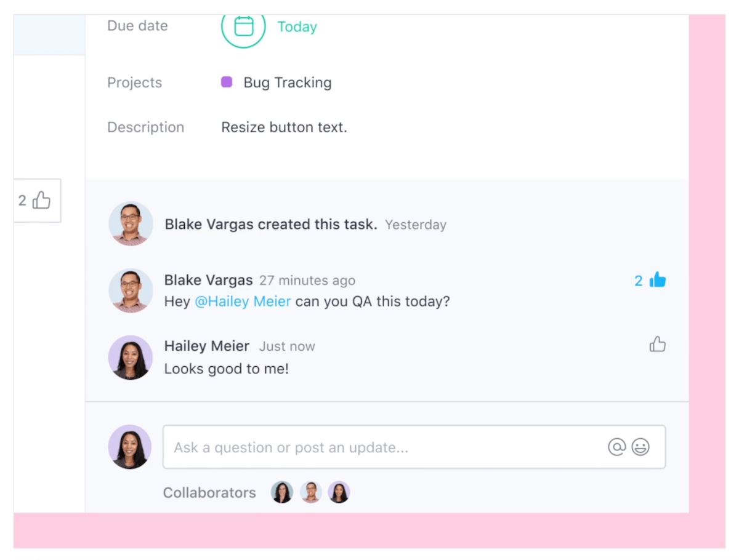Click the like count next to Blake's comment
Screen dimensions: 739x560
(x=639, y=280)
